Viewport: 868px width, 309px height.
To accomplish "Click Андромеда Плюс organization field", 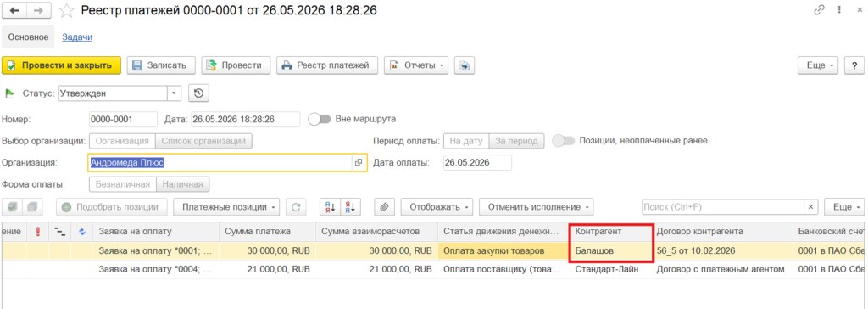I will [x=221, y=162].
